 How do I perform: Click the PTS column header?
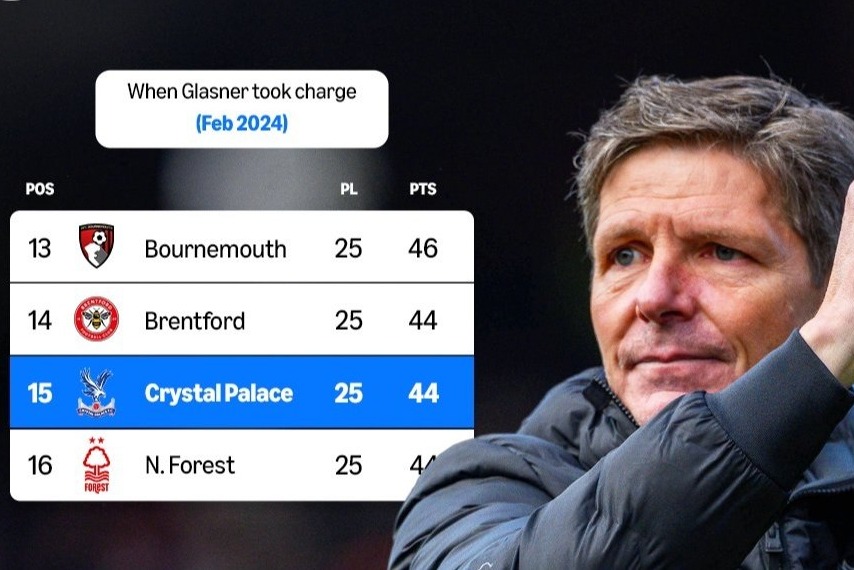click(x=423, y=189)
